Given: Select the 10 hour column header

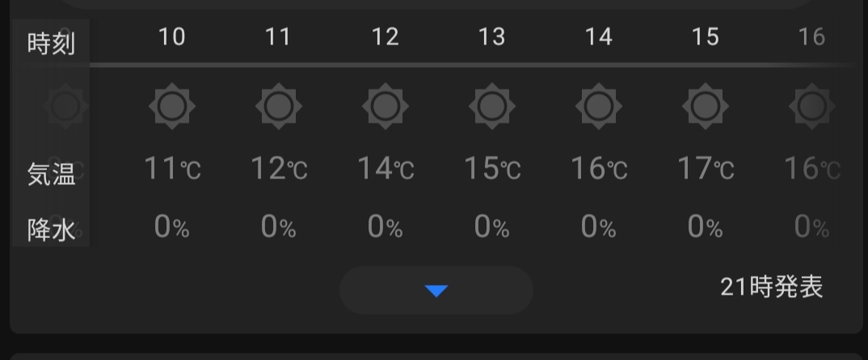Looking at the screenshot, I should tap(172, 37).
